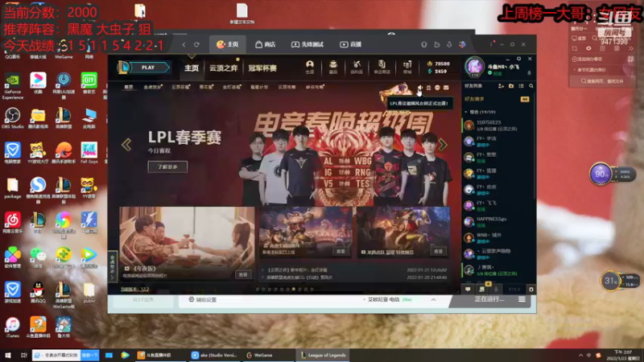Viewport: 644px width, 362px height.
Task: Click 查看 on the middle news card
Action: pyautogui.click(x=341, y=251)
